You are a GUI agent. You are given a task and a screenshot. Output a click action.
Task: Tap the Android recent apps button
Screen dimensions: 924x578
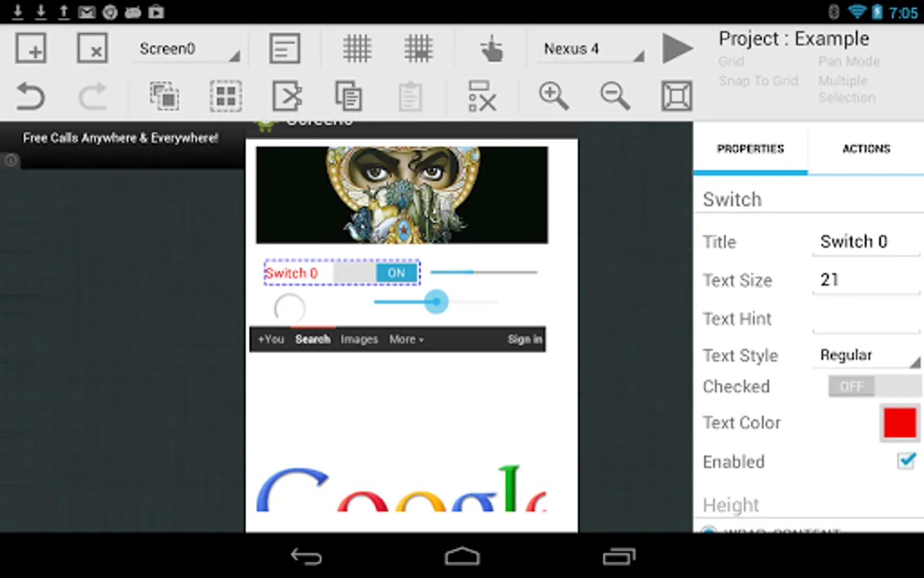pyautogui.click(x=619, y=556)
